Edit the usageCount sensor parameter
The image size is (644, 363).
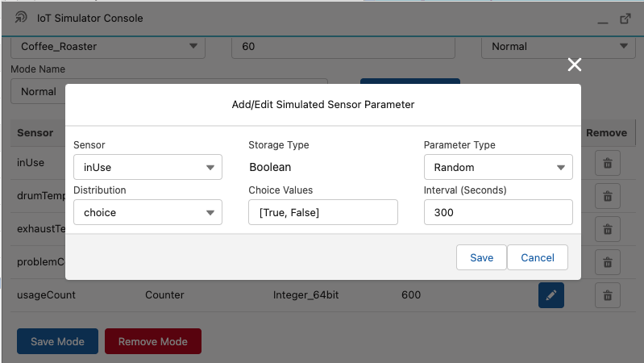click(x=551, y=295)
